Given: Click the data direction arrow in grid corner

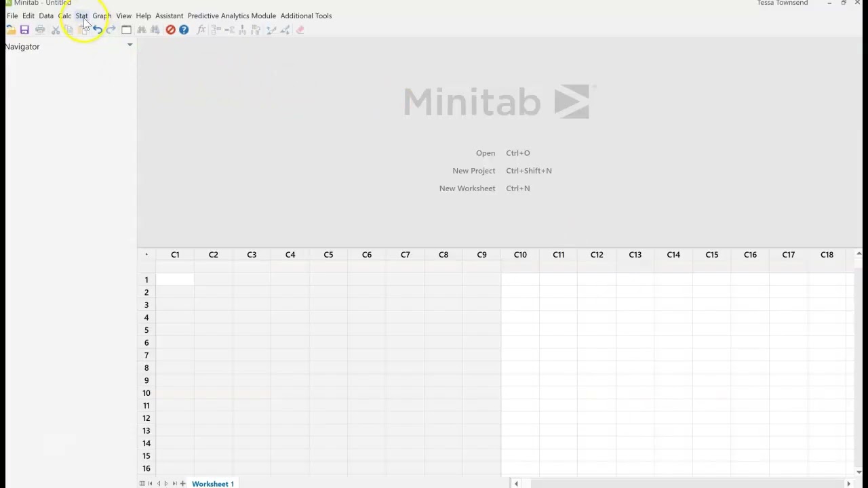Looking at the screenshot, I should 146,255.
